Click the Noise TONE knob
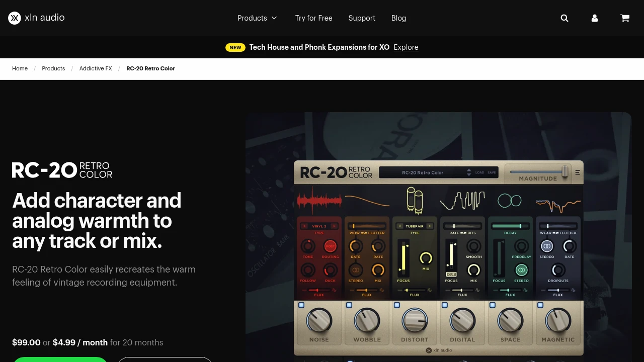This screenshot has width=644, height=362. [x=307, y=246]
